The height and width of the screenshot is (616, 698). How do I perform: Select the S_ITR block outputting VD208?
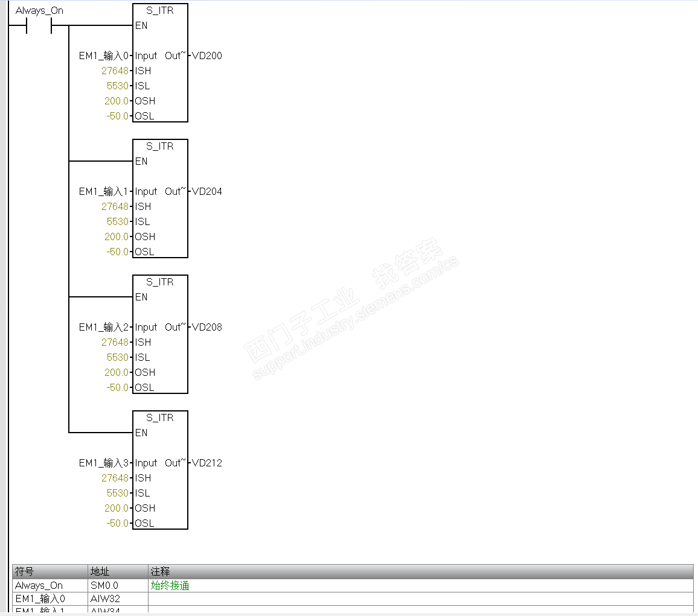pyautogui.click(x=160, y=334)
